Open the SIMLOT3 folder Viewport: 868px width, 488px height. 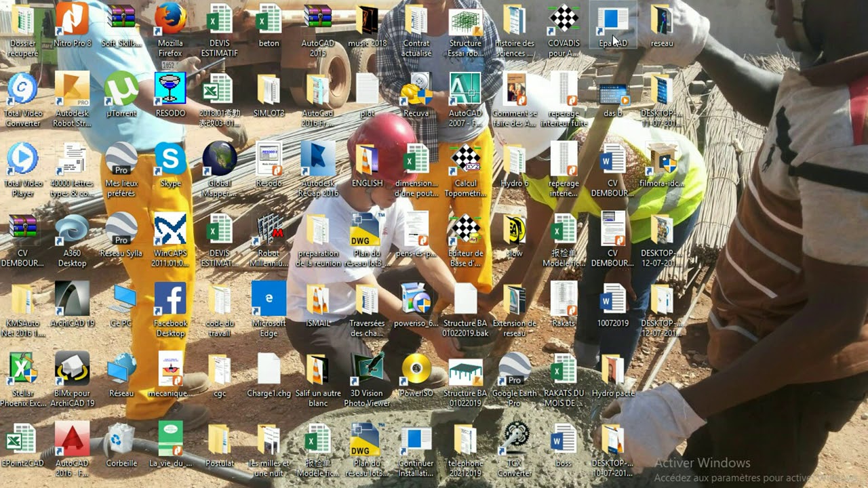tap(269, 96)
